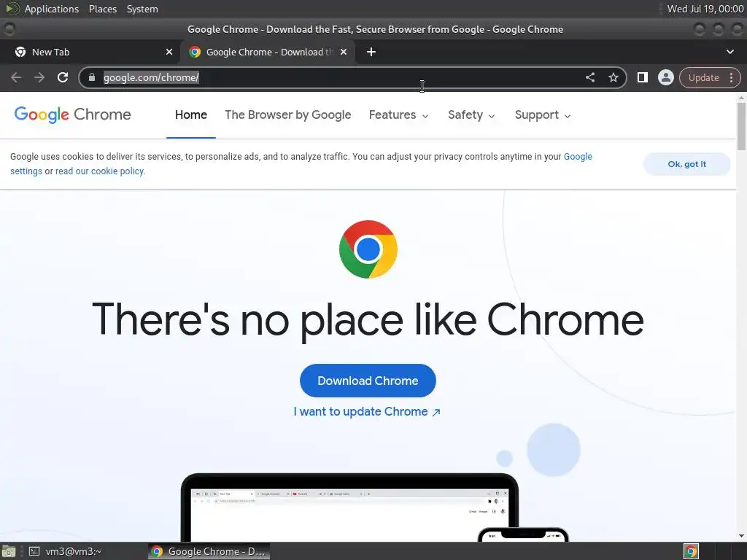This screenshot has height=560, width=747.
Task: Switch to the New Tab tab
Action: click(x=90, y=52)
